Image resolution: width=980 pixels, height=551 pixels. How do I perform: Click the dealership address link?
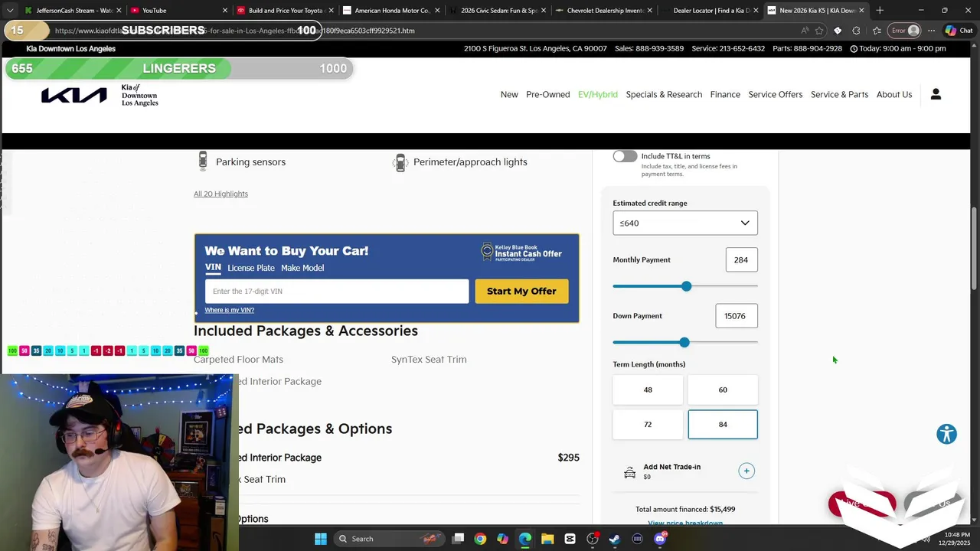535,48
